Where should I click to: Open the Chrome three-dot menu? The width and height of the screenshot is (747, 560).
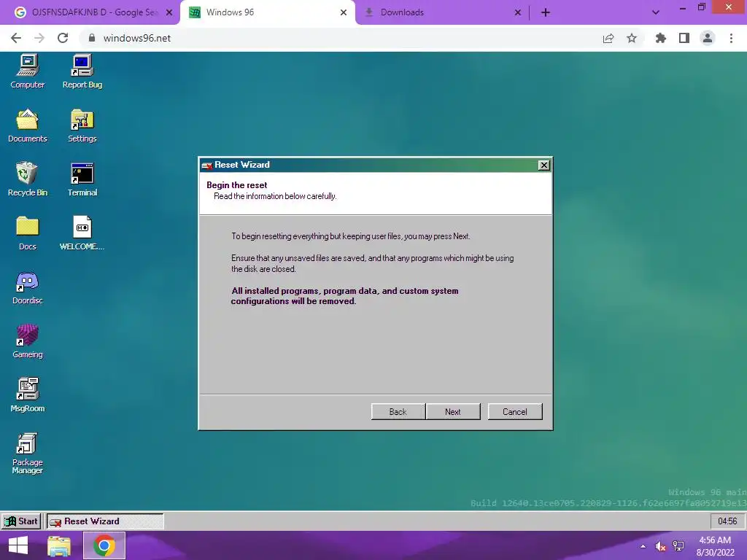(731, 38)
